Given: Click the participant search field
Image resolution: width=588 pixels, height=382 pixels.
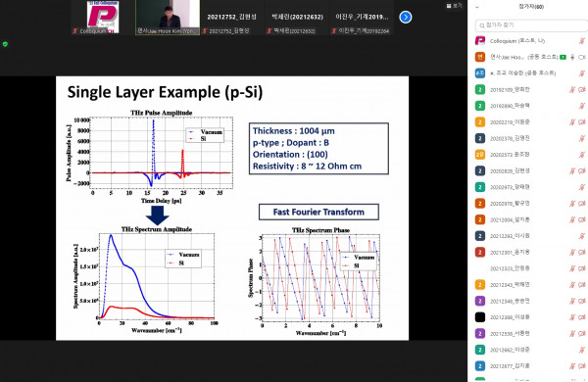Looking at the screenshot, I should click(531, 25).
